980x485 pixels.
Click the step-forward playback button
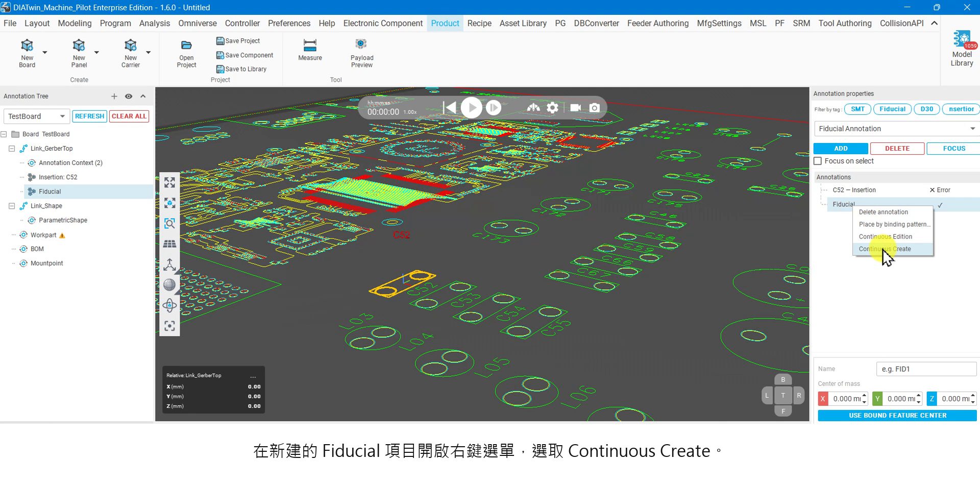[x=493, y=108]
